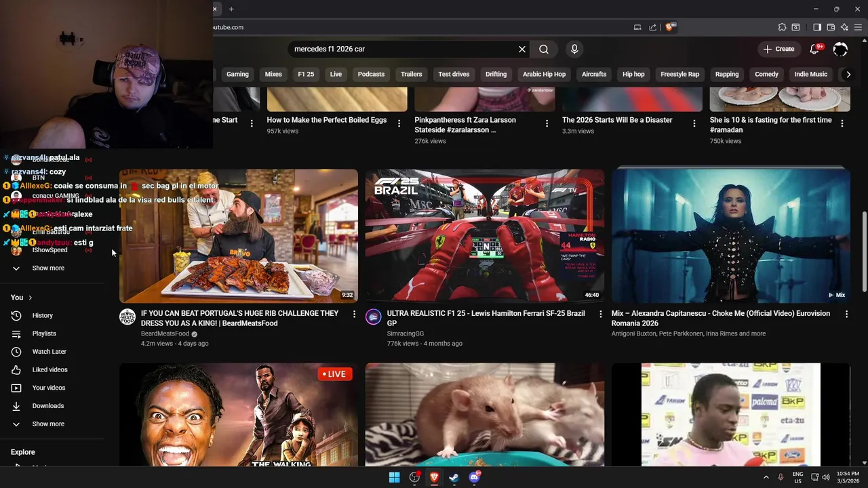Open Liked videos in the sidebar
The image size is (868, 488).
pyautogui.click(x=50, y=369)
